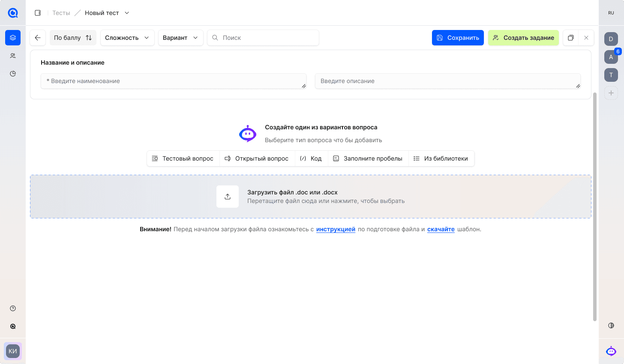Focus the Введите наименование field
Screen dimensions: 624x364
click(x=174, y=81)
